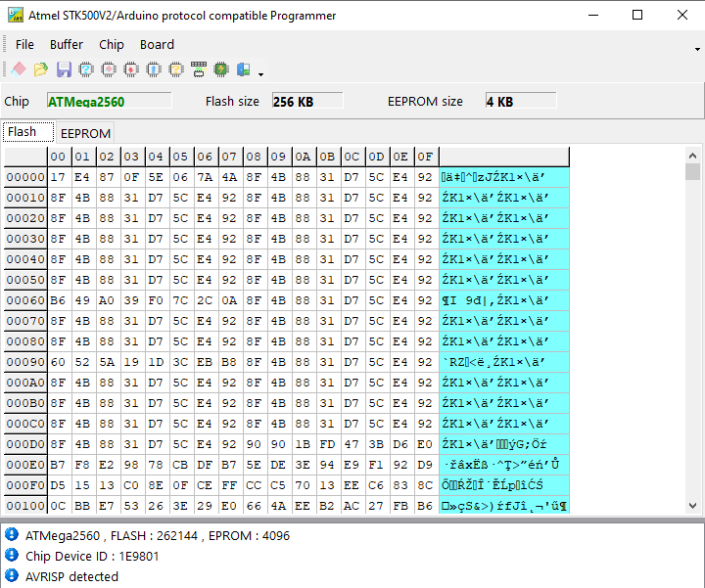Image resolution: width=705 pixels, height=588 pixels.
Task: Click the exit door icon
Action: pyautogui.click(x=244, y=69)
